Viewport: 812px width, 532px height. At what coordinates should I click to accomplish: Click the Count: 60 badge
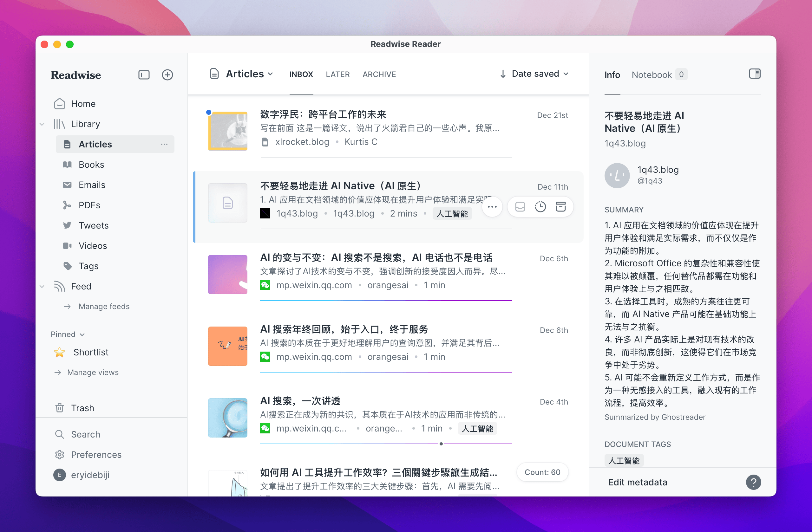pyautogui.click(x=542, y=472)
